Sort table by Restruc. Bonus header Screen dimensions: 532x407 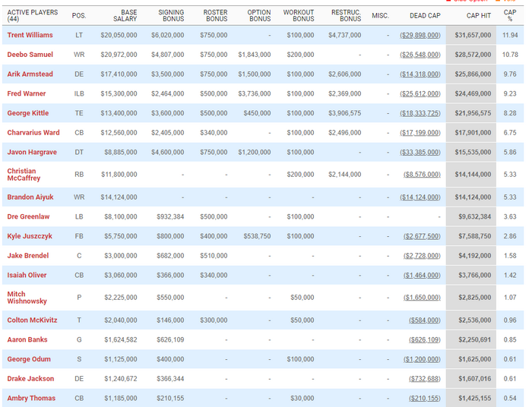coord(346,16)
